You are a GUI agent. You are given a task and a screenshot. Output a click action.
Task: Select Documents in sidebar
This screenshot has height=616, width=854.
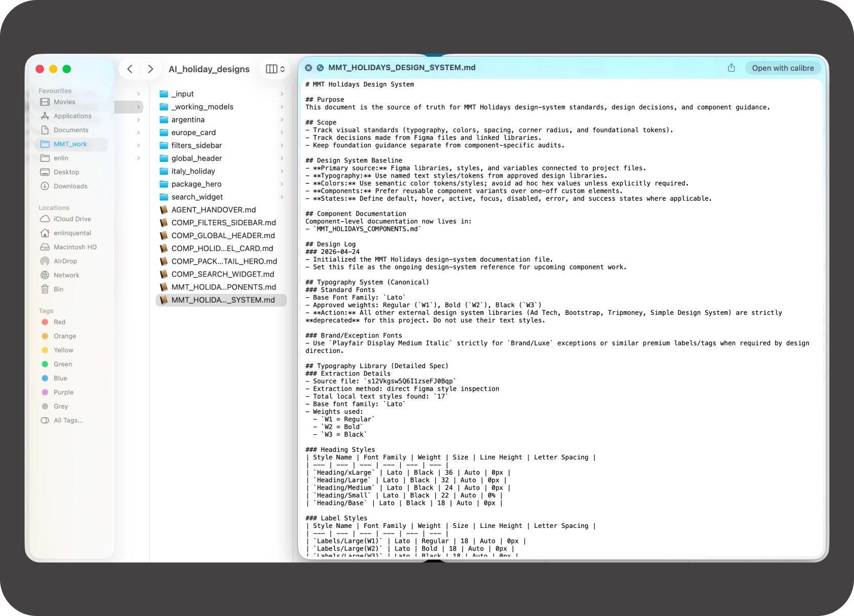[72, 130]
